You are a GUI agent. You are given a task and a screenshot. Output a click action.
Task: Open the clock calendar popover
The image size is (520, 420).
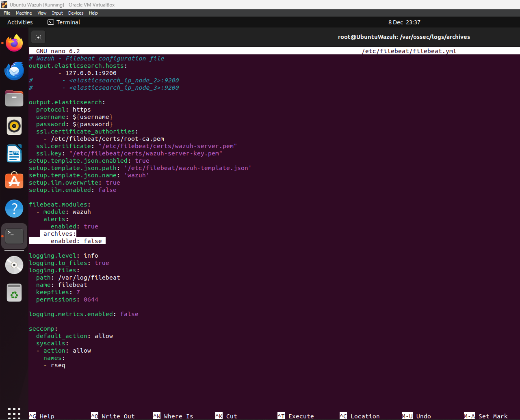[404, 22]
